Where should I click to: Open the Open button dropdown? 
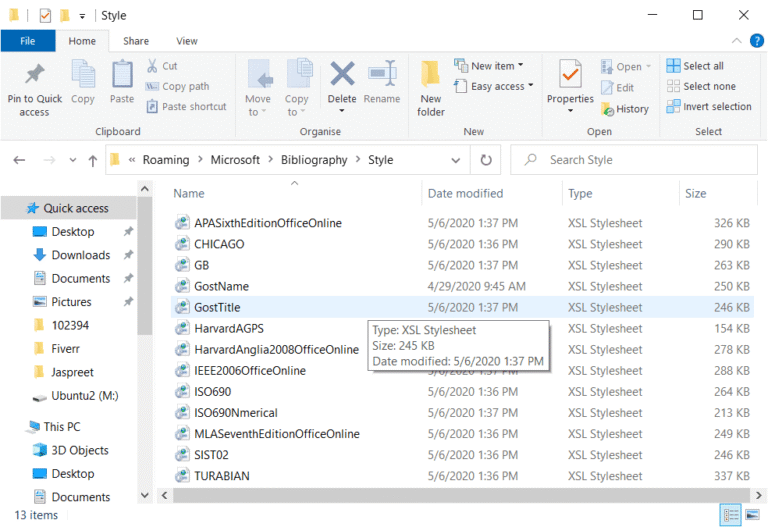point(648,66)
